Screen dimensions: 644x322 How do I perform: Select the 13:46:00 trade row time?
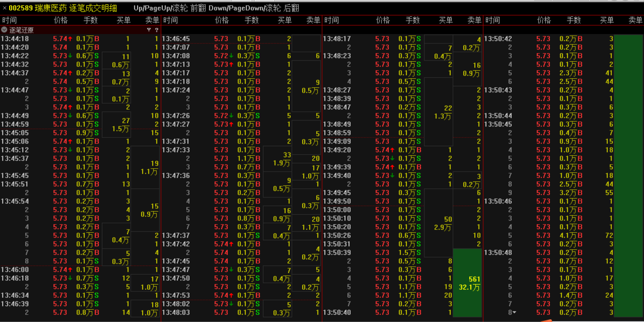pyautogui.click(x=15, y=270)
